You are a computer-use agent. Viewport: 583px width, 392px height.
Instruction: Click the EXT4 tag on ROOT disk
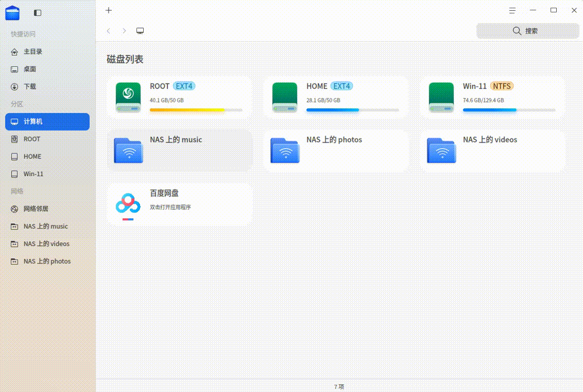(184, 86)
